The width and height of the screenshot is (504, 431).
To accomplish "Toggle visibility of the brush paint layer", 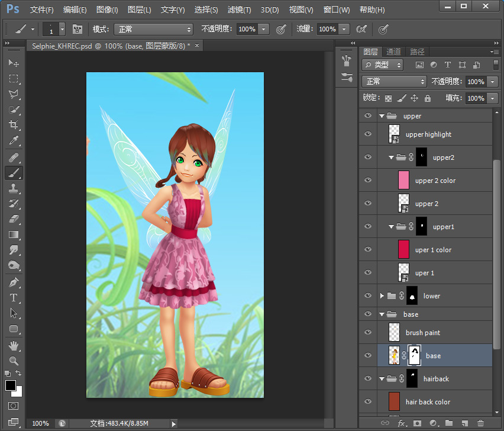I will pyautogui.click(x=368, y=332).
